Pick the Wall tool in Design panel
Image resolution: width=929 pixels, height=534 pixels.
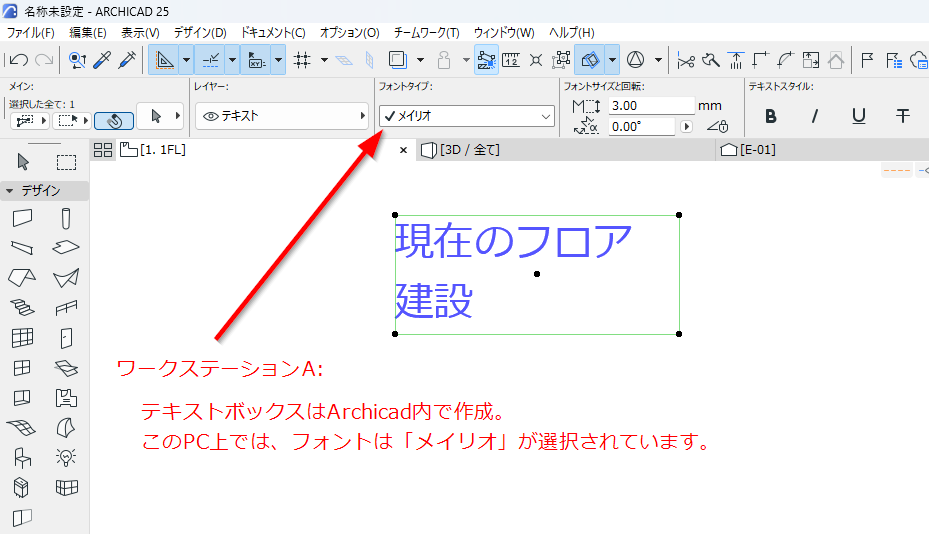click(x=23, y=218)
